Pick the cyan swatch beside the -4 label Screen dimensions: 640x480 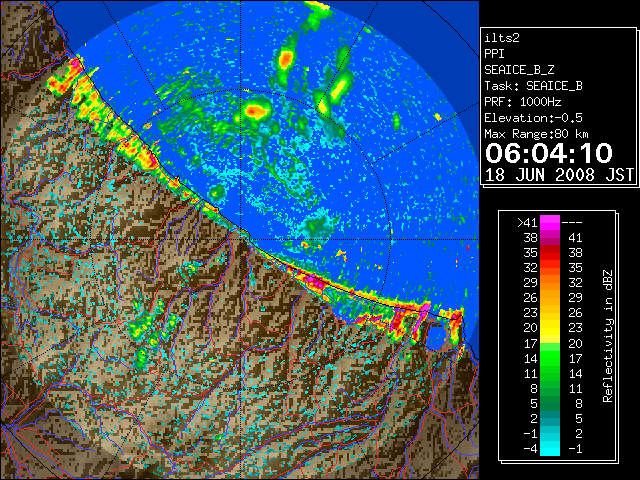pyautogui.click(x=550, y=449)
